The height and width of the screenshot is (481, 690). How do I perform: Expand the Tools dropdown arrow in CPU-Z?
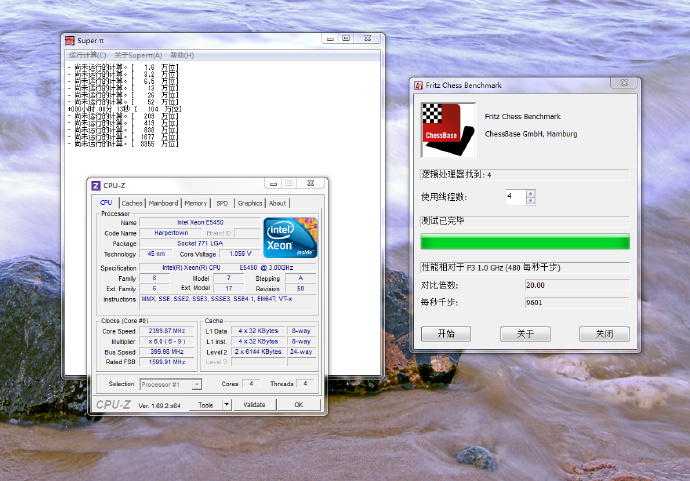pyautogui.click(x=226, y=405)
